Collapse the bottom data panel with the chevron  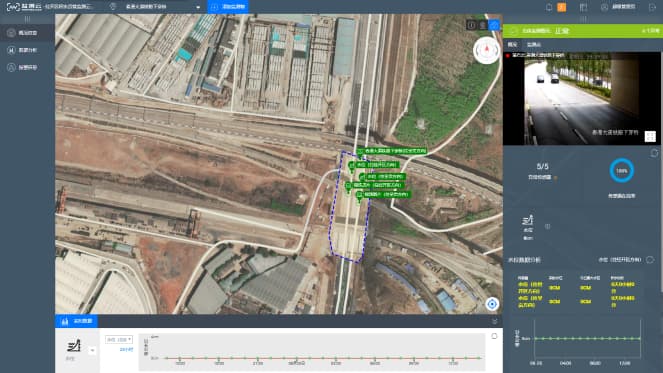(494, 322)
